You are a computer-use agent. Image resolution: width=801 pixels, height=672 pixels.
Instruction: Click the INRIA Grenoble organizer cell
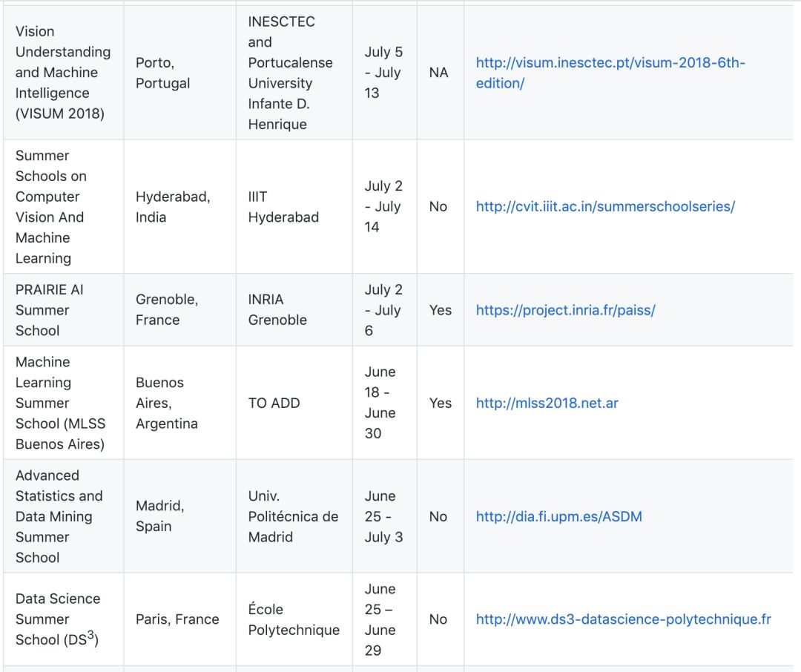tap(277, 310)
